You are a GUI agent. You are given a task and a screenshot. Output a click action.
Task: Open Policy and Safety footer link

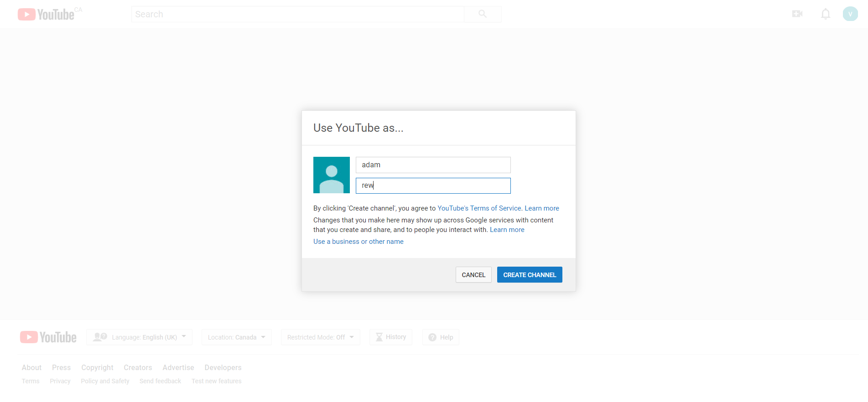[105, 381]
